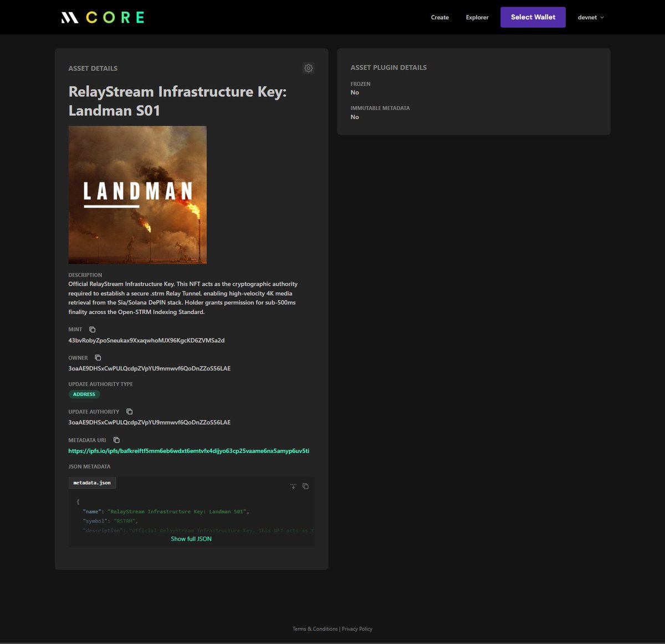
Task: Select the Update Authority address value
Action: [150, 423]
